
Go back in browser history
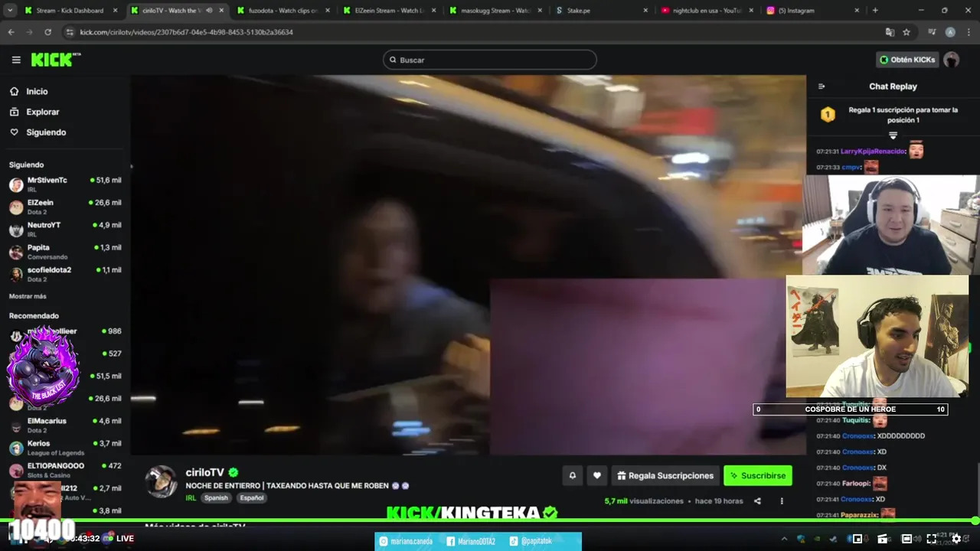[x=11, y=32]
